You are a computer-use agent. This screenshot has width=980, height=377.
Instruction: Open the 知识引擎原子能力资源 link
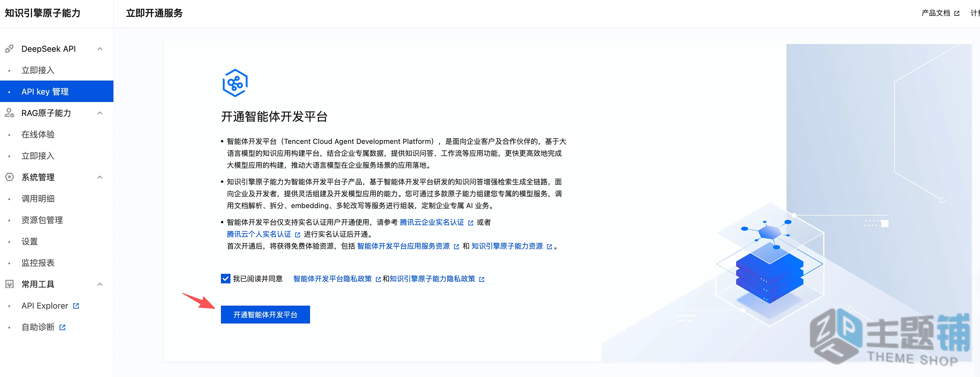point(507,246)
